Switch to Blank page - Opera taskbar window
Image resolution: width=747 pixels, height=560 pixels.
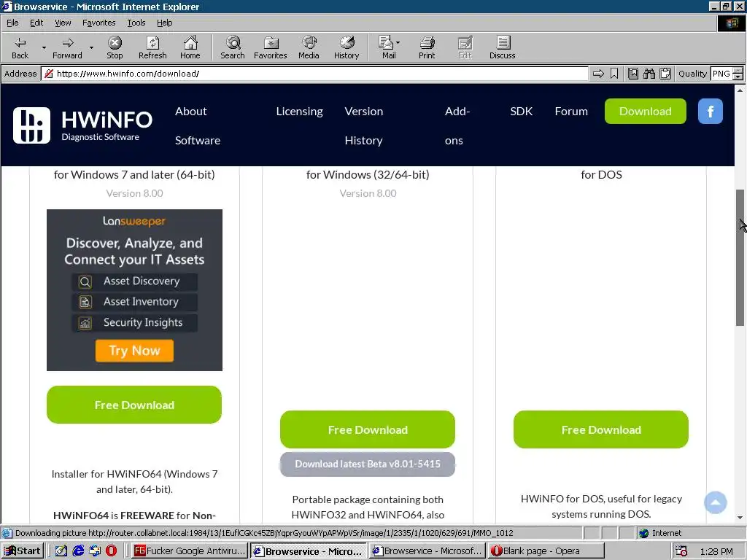click(546, 551)
